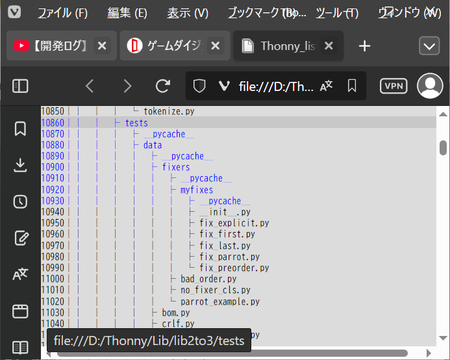This screenshot has width=450, height=360.
Task: Open the myfixes folder link
Action: pos(197,190)
